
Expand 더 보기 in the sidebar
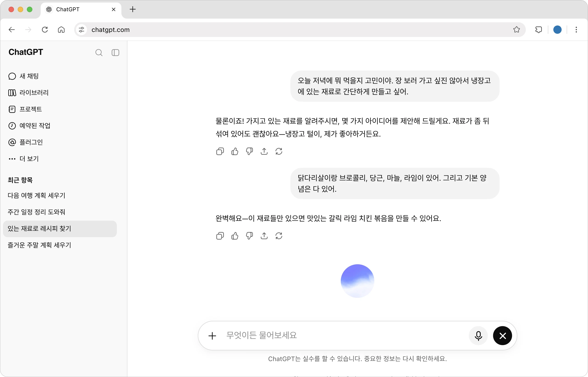23,159
